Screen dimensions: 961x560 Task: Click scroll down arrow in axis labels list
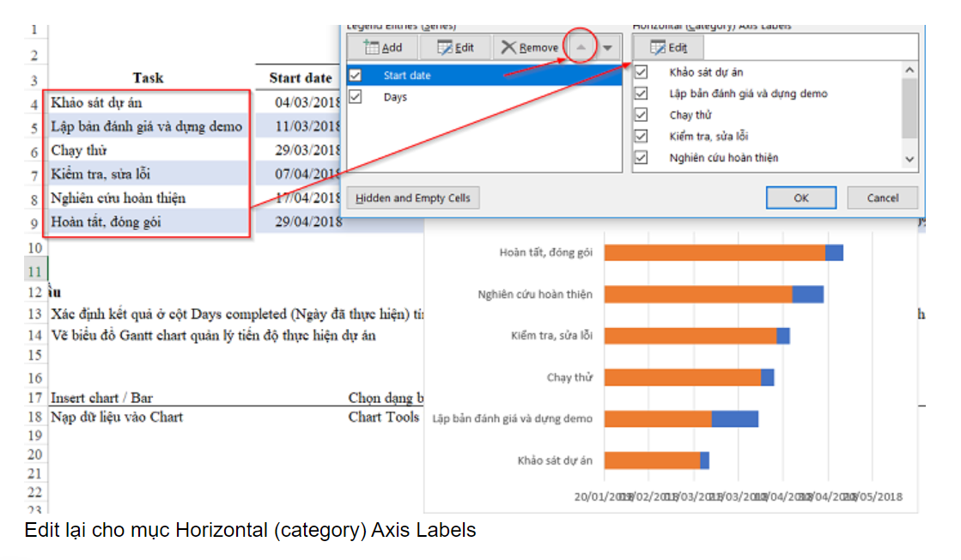[909, 159]
